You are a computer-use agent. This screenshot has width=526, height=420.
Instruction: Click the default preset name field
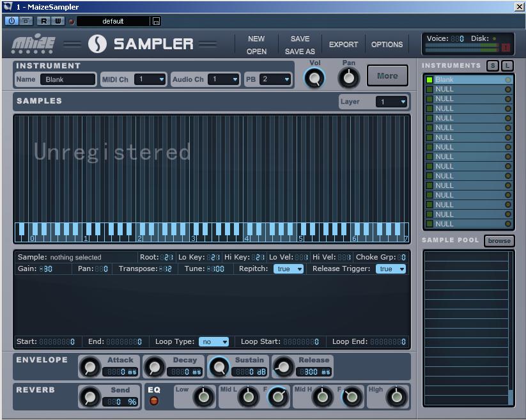click(113, 21)
